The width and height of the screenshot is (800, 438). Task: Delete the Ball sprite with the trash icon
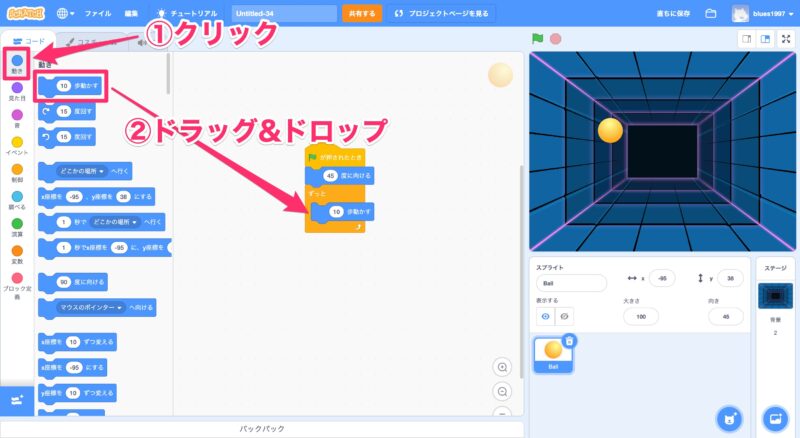(569, 341)
